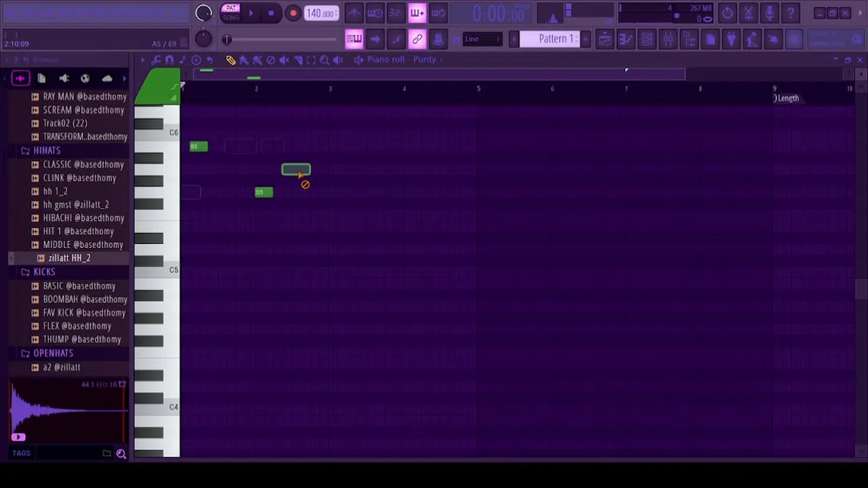
Task: Show the Browser tree view button
Action: click(x=689, y=39)
